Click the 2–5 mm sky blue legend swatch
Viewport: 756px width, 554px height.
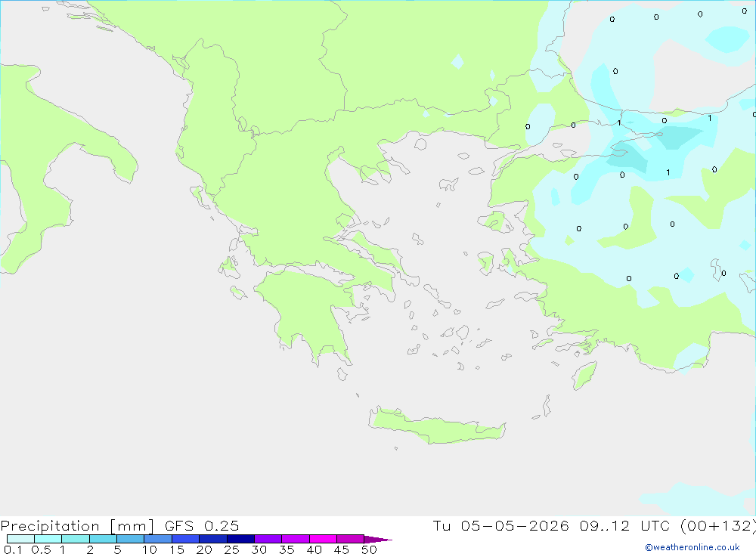(103, 539)
